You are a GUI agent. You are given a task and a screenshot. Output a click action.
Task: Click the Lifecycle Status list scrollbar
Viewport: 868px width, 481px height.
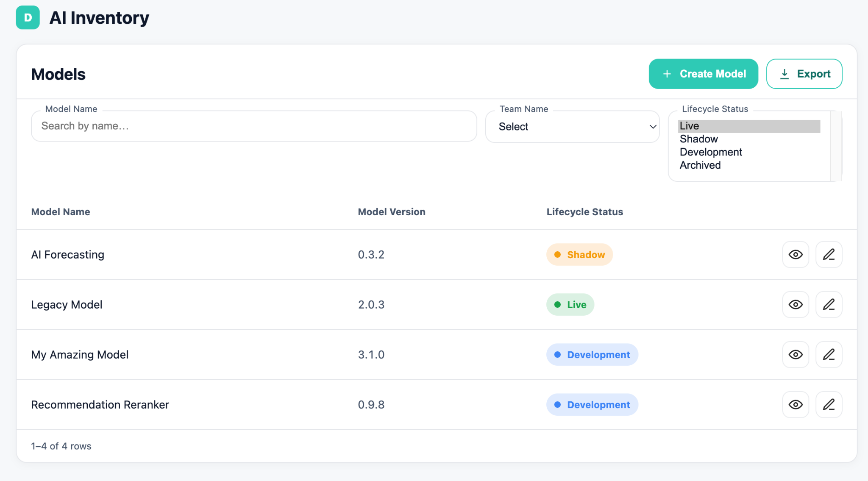(x=835, y=144)
